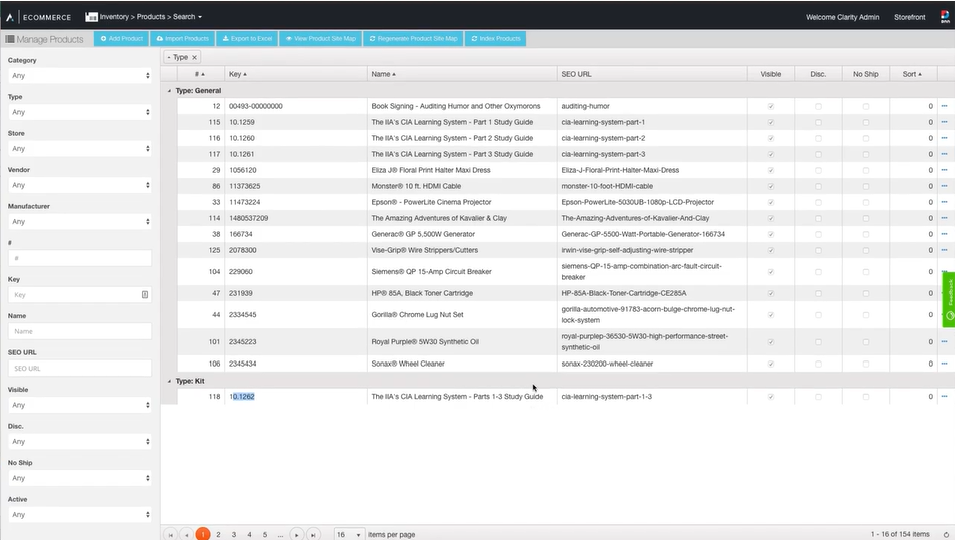The image size is (955, 540).
Task: Click the Index Products button
Action: click(496, 38)
